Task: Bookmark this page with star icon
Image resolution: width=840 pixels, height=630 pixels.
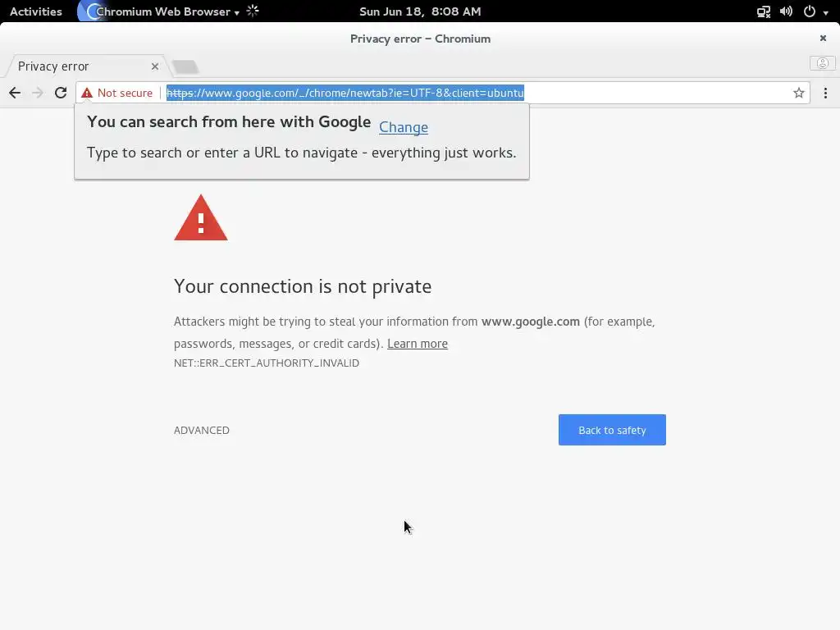Action: click(798, 93)
